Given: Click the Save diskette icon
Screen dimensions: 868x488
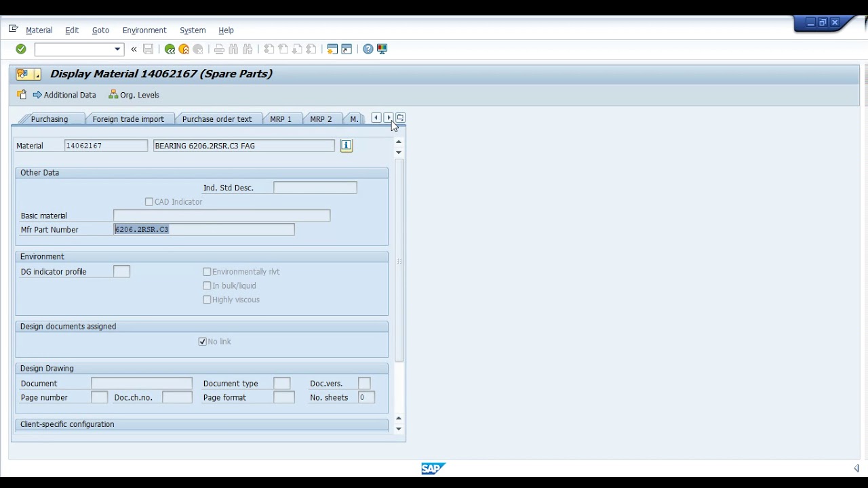Looking at the screenshot, I should pyautogui.click(x=149, y=49).
